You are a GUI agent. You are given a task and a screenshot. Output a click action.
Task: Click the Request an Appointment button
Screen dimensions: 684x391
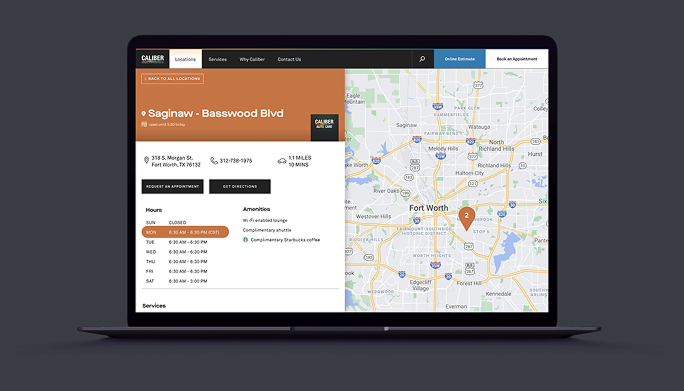coord(172,186)
